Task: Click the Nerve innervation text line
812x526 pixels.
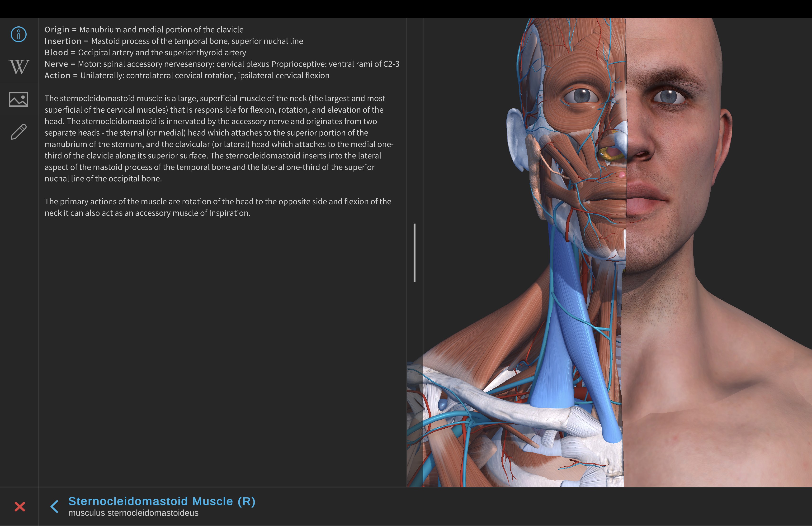Action: (222, 64)
